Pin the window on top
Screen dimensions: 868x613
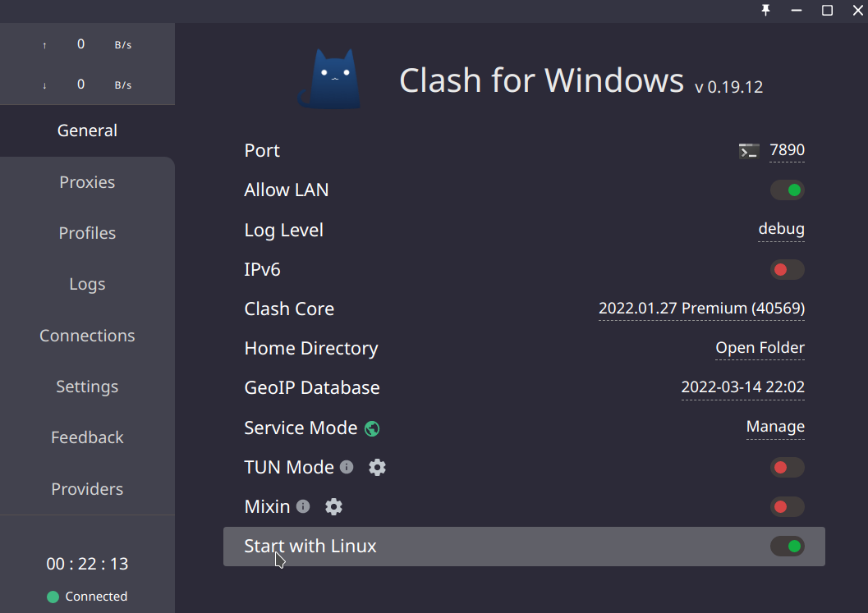click(765, 10)
